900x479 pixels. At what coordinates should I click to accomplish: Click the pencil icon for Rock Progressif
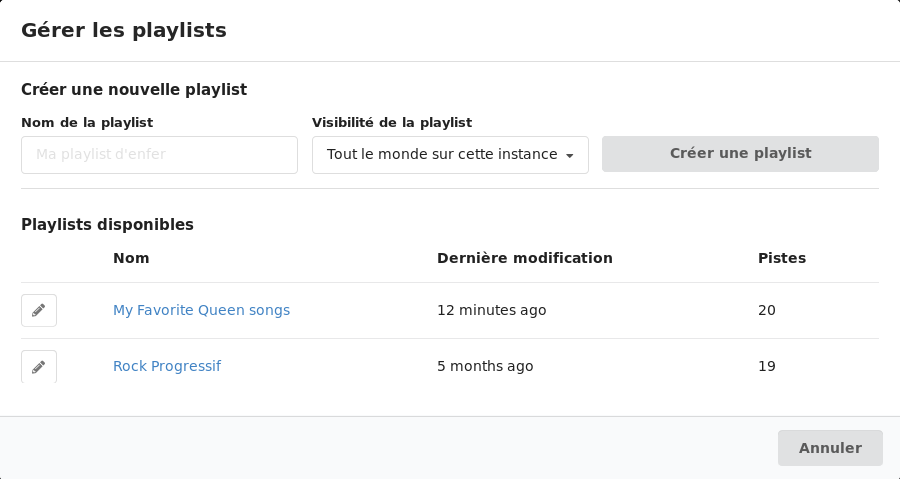coord(39,367)
